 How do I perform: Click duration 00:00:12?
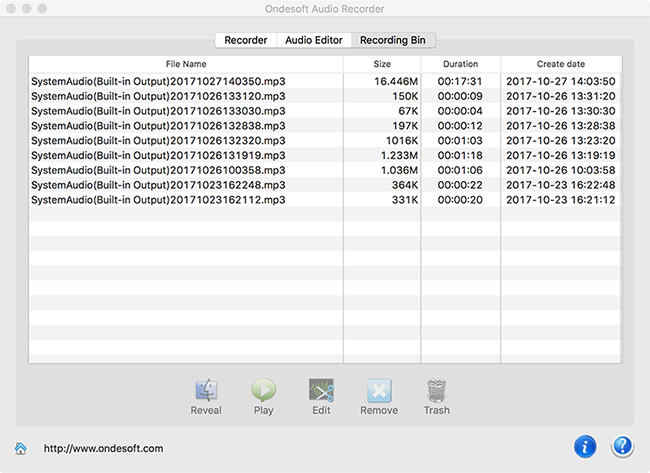click(x=460, y=126)
